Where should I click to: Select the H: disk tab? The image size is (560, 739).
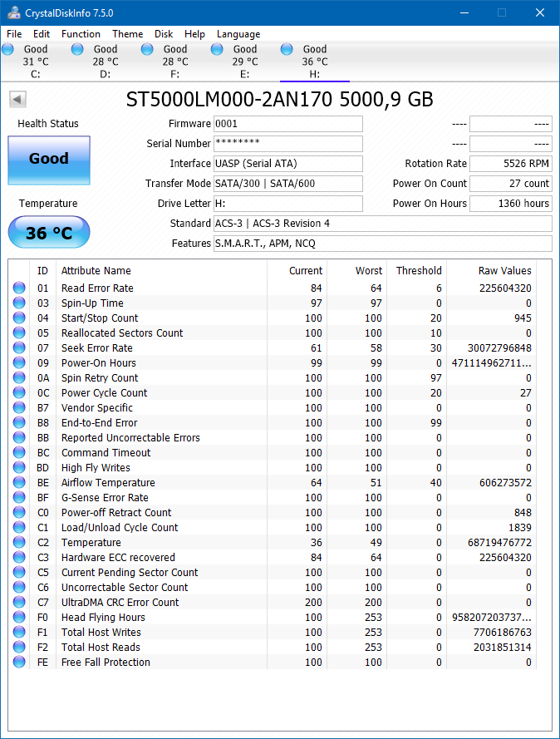314,62
